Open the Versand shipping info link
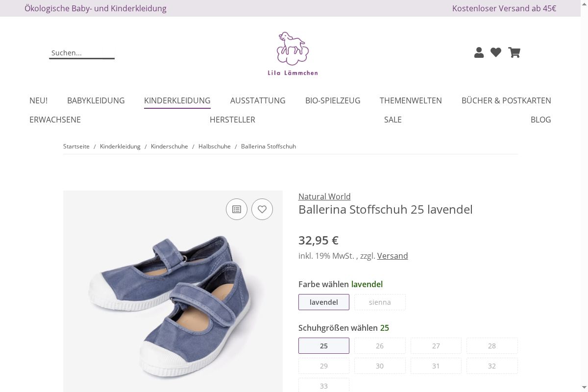 click(392, 256)
